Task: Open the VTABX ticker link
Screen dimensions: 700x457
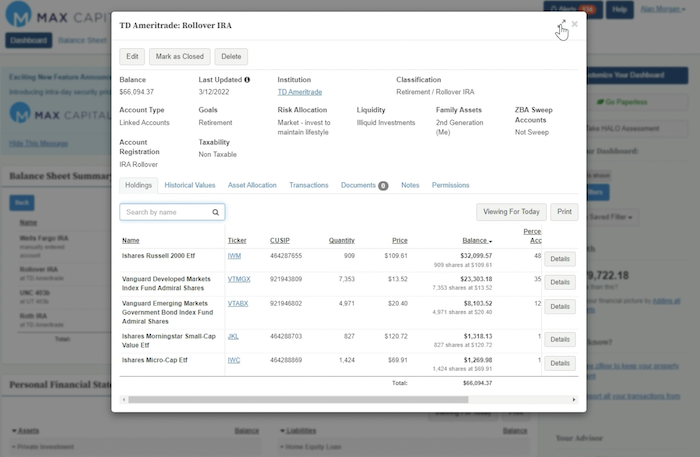Action: [x=238, y=303]
